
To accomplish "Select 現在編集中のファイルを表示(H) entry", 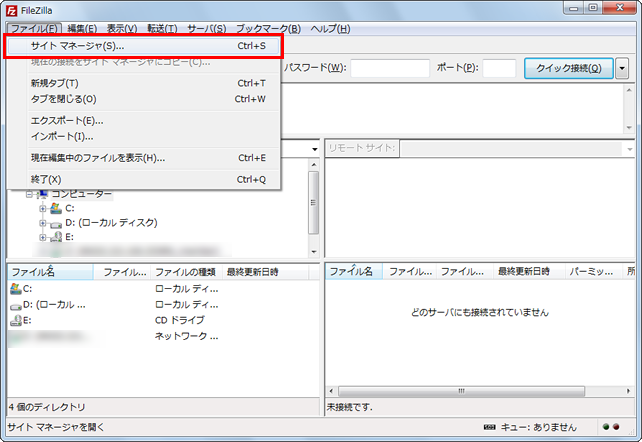I will pos(143,158).
